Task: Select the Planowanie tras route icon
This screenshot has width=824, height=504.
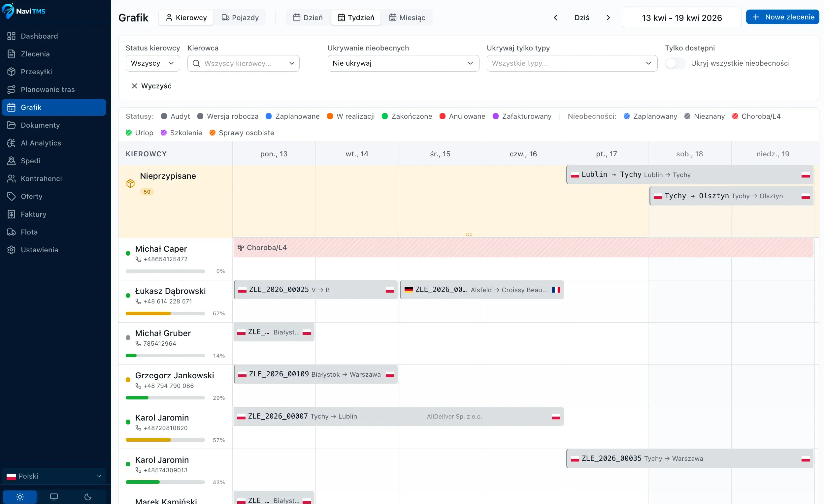Action: pos(11,90)
